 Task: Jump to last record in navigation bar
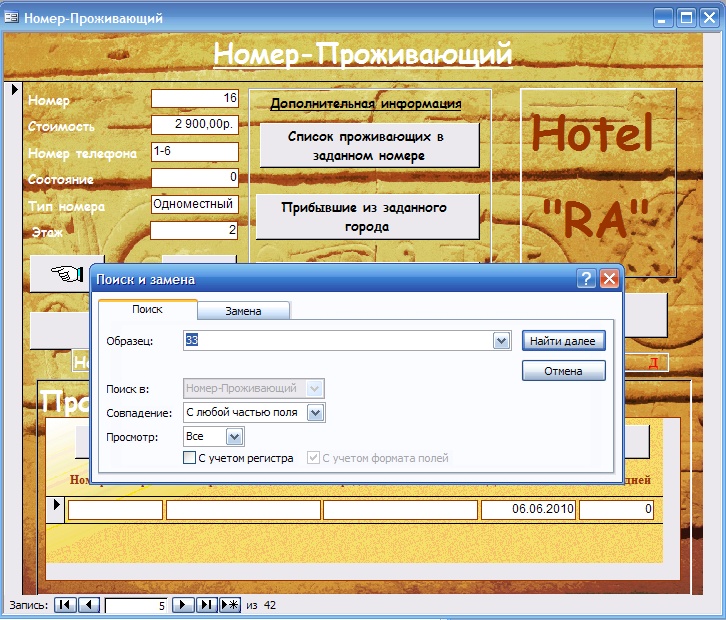[x=207, y=605]
